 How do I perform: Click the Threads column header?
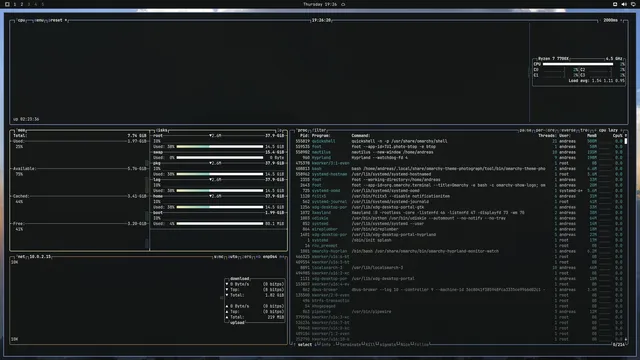(547, 136)
